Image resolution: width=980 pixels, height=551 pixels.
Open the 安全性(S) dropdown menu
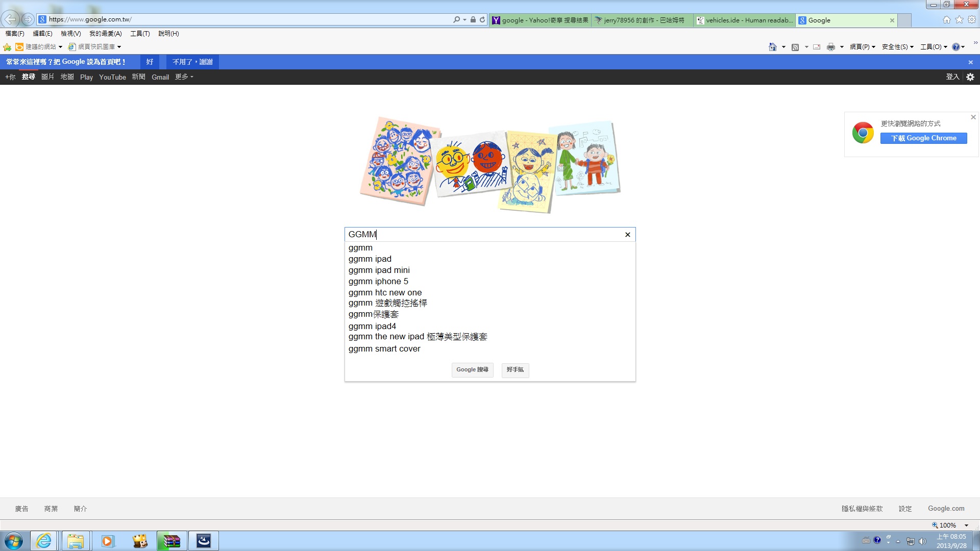[897, 47]
